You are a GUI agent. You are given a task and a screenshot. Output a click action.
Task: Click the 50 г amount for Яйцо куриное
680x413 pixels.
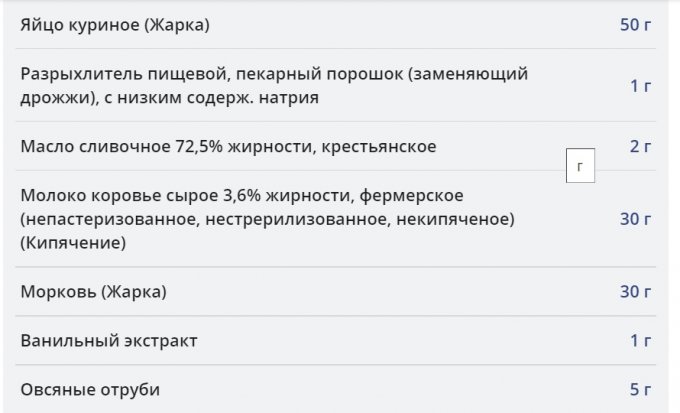point(635,25)
